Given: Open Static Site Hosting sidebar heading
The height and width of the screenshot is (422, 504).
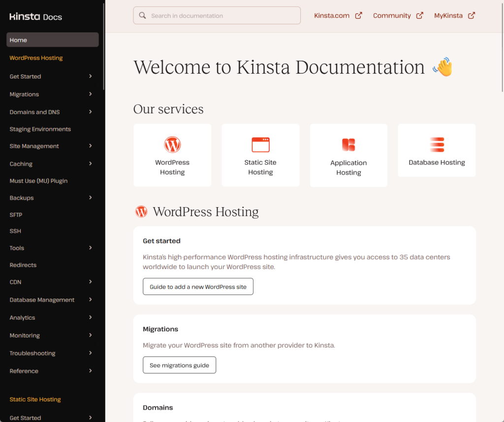Looking at the screenshot, I should coord(35,399).
